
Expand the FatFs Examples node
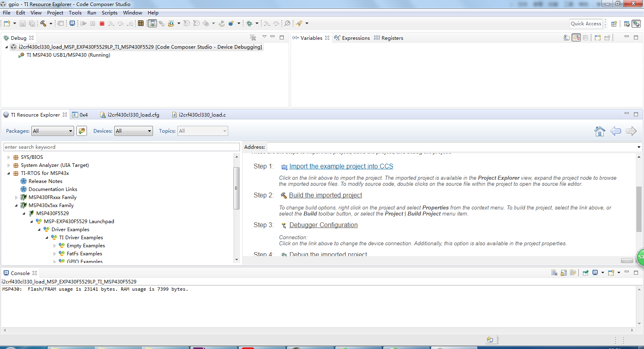tap(54, 254)
